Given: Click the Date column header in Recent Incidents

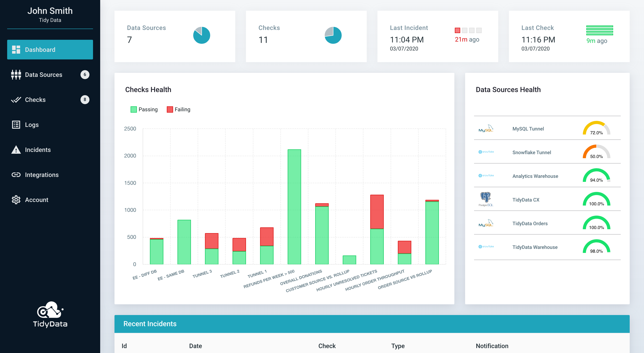Looking at the screenshot, I should 195,346.
